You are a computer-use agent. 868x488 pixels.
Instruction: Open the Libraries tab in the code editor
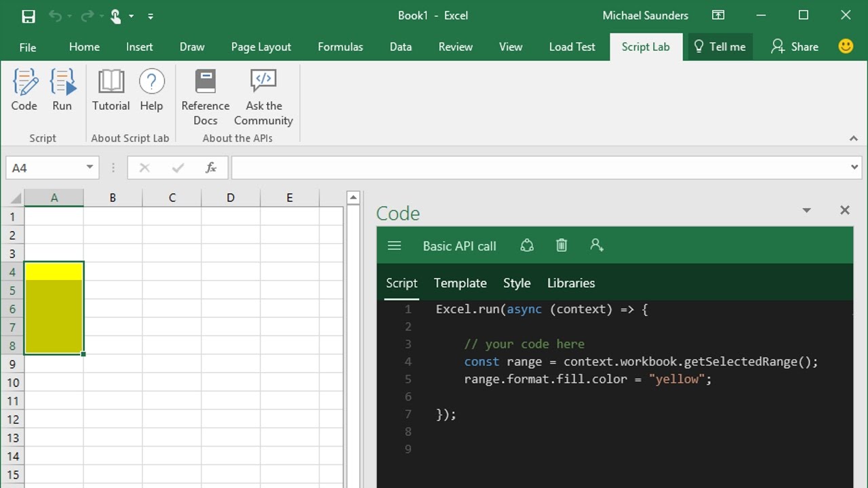click(570, 283)
